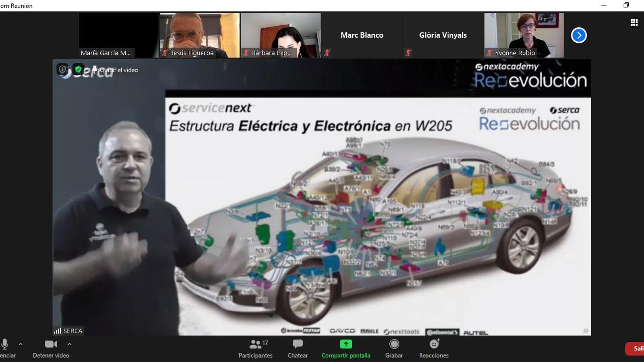Click Yvonne Rubio muted microphone icon
This screenshot has width=644, height=362.
click(x=489, y=53)
